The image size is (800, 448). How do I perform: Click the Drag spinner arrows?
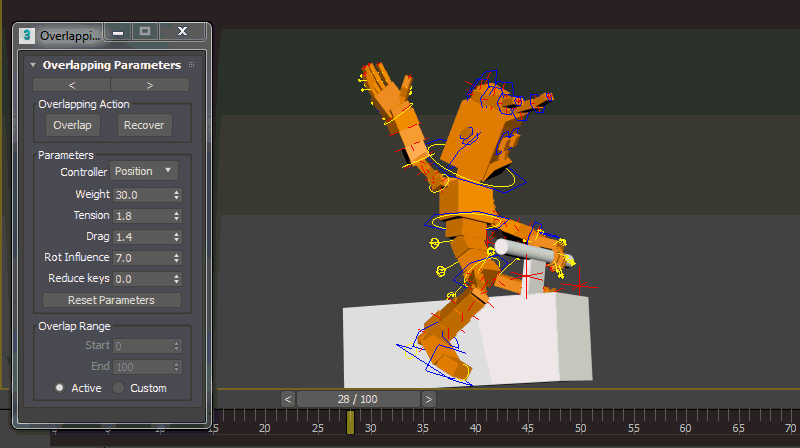177,237
